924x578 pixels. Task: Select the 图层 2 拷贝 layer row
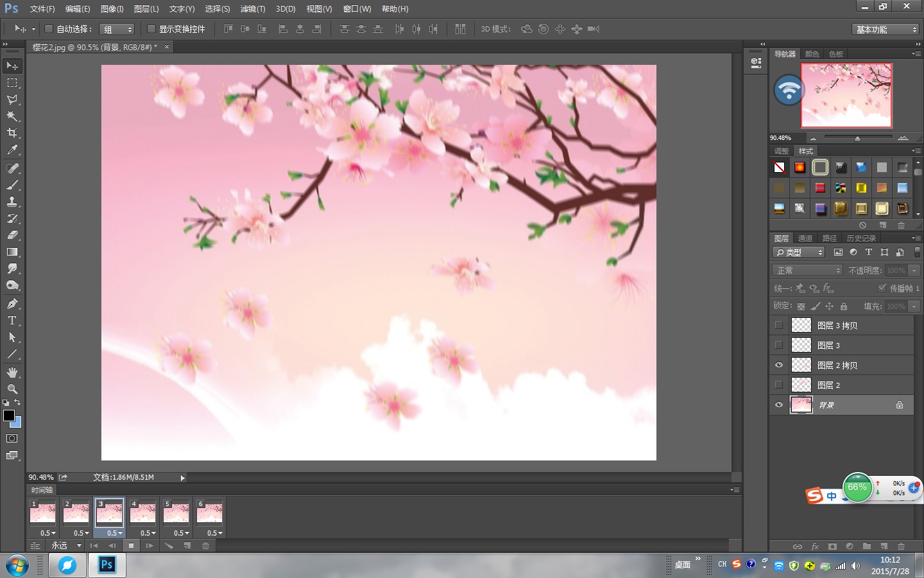click(841, 365)
